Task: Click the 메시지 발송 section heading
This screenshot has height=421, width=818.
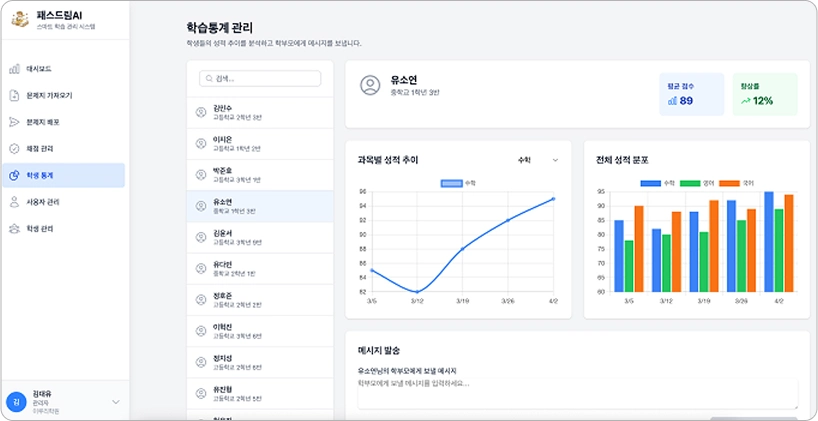Action: coord(379,350)
